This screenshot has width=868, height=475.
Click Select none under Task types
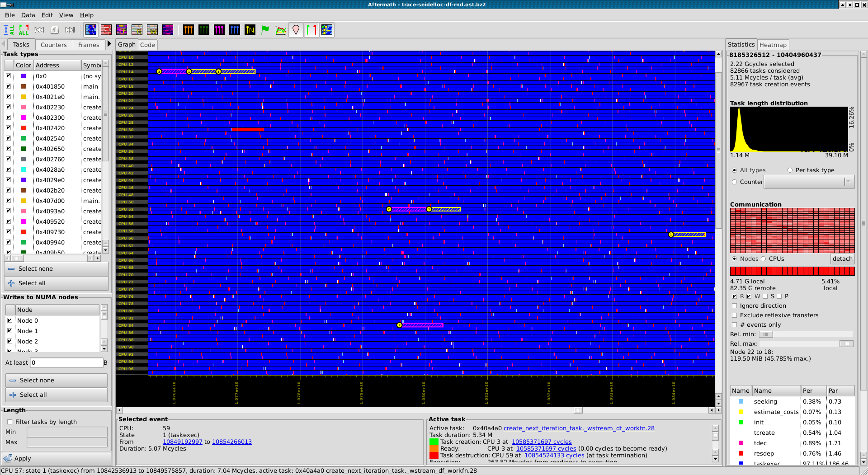click(57, 268)
